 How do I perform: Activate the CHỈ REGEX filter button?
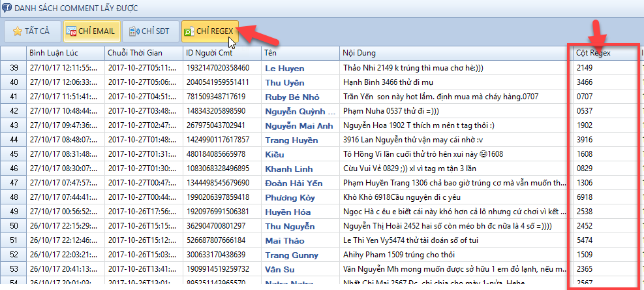(210, 31)
